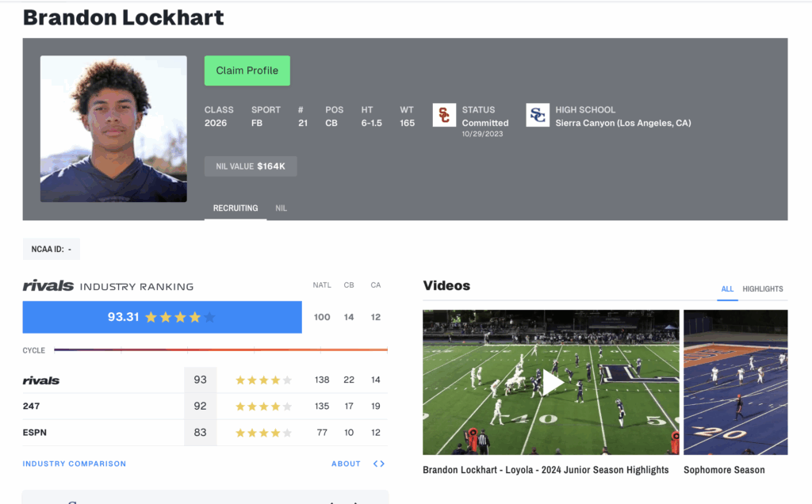Play the Loyola junior season highlights video
Image resolution: width=812 pixels, height=504 pixels.
coord(551,382)
